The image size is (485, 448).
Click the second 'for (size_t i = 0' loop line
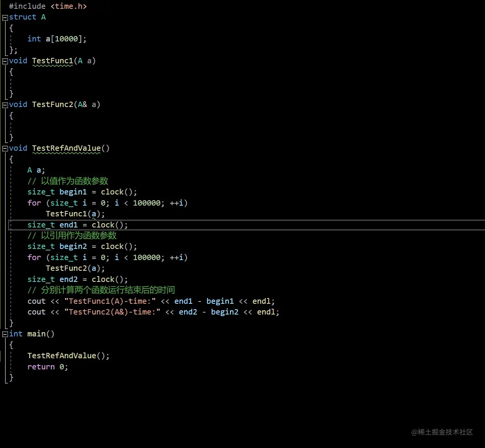(107, 257)
